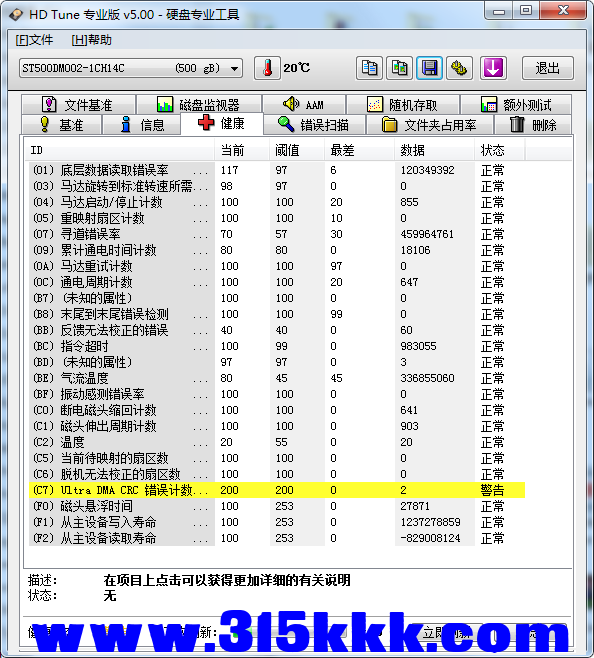Open the [H]帮助 menu

pos(91,40)
